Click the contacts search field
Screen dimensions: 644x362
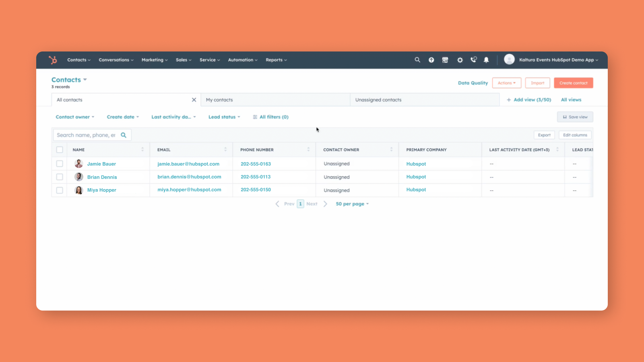click(86, 135)
